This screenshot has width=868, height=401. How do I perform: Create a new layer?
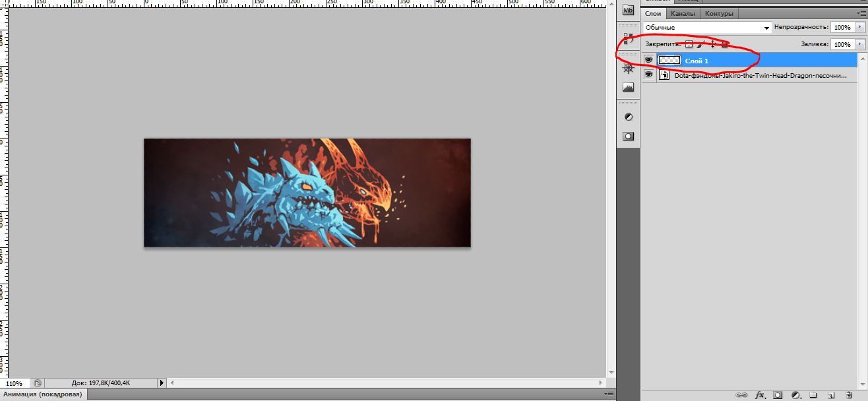(832, 395)
